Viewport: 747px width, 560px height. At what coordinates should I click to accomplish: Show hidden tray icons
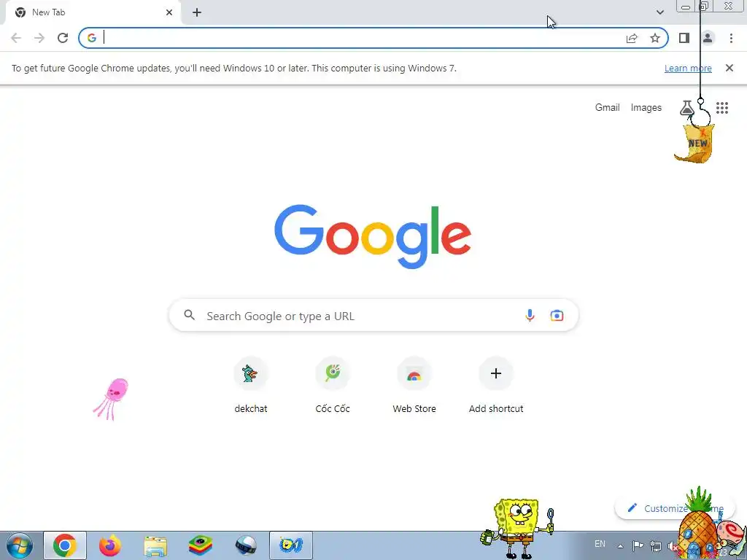620,546
